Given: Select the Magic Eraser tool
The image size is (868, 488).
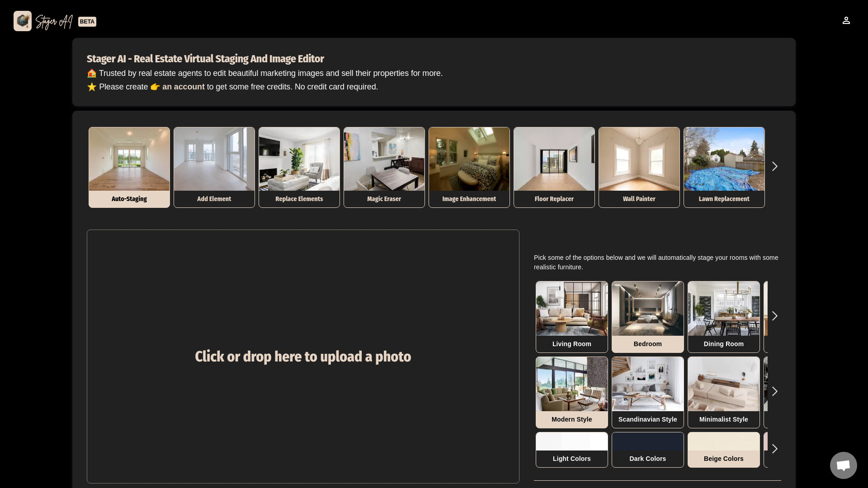Looking at the screenshot, I should pos(384,167).
